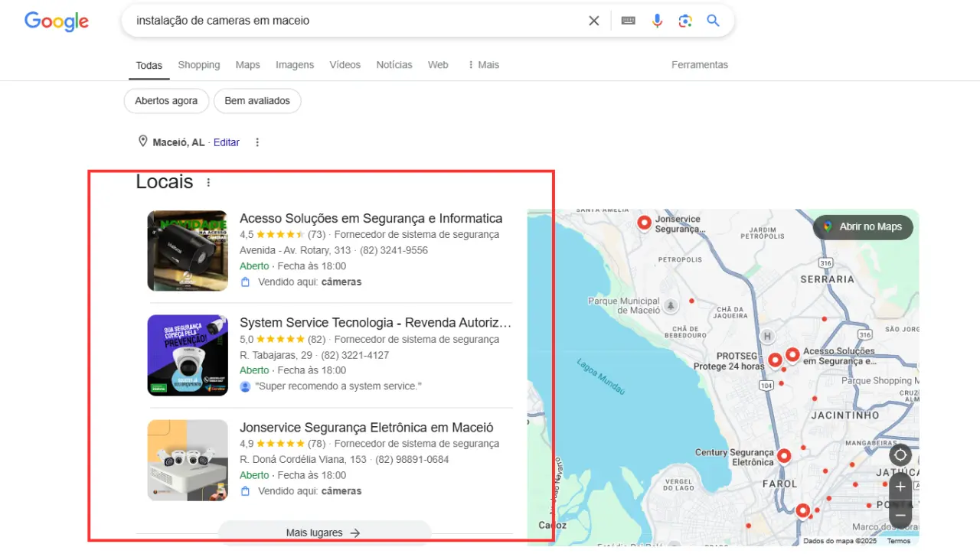The width and height of the screenshot is (980, 557).
Task: Click Editar next to Maceió, AL
Action: [x=227, y=142]
